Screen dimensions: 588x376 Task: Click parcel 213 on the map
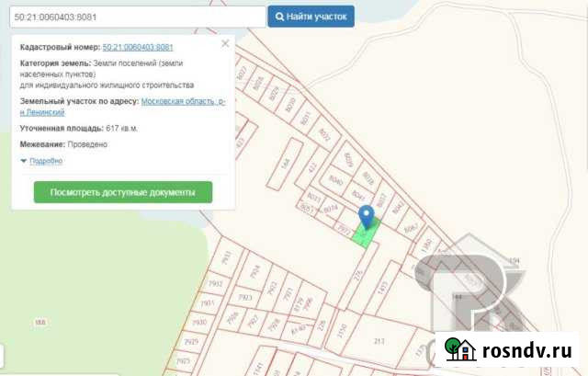pyautogui.click(x=379, y=340)
